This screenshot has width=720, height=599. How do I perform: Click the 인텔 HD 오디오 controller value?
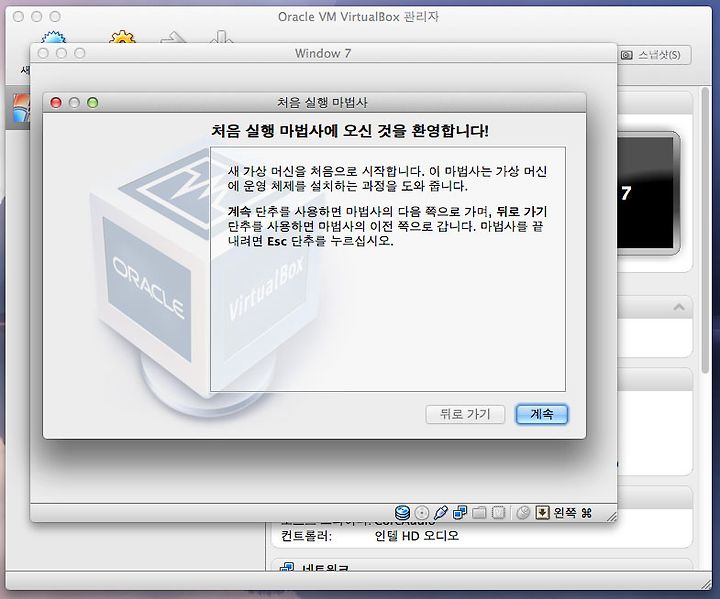tap(416, 536)
